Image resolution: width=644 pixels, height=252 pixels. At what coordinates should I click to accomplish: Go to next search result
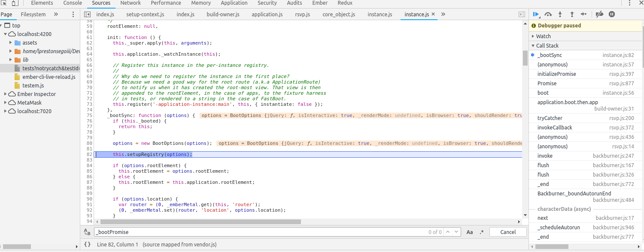click(x=456, y=232)
